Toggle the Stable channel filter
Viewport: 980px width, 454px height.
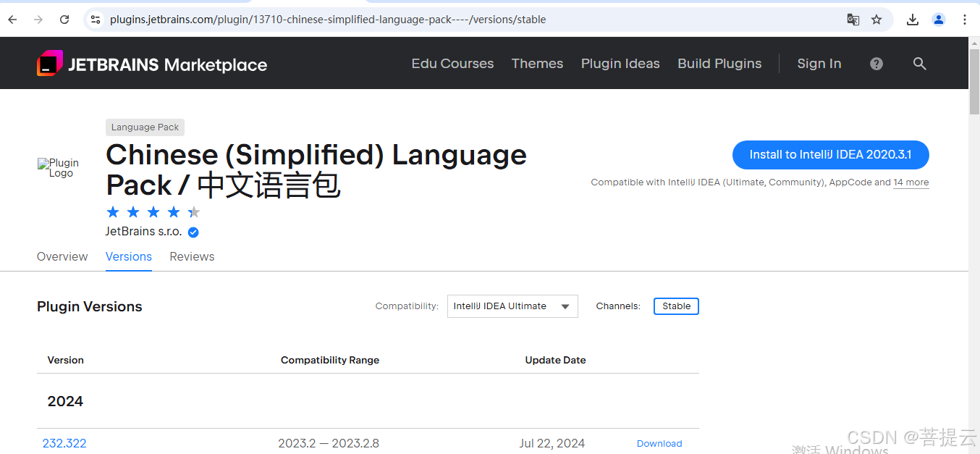pos(676,306)
